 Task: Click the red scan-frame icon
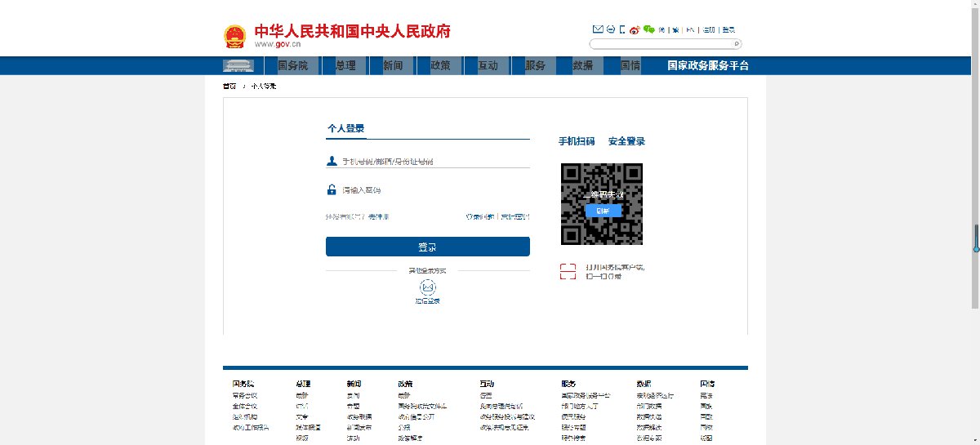pyautogui.click(x=568, y=271)
